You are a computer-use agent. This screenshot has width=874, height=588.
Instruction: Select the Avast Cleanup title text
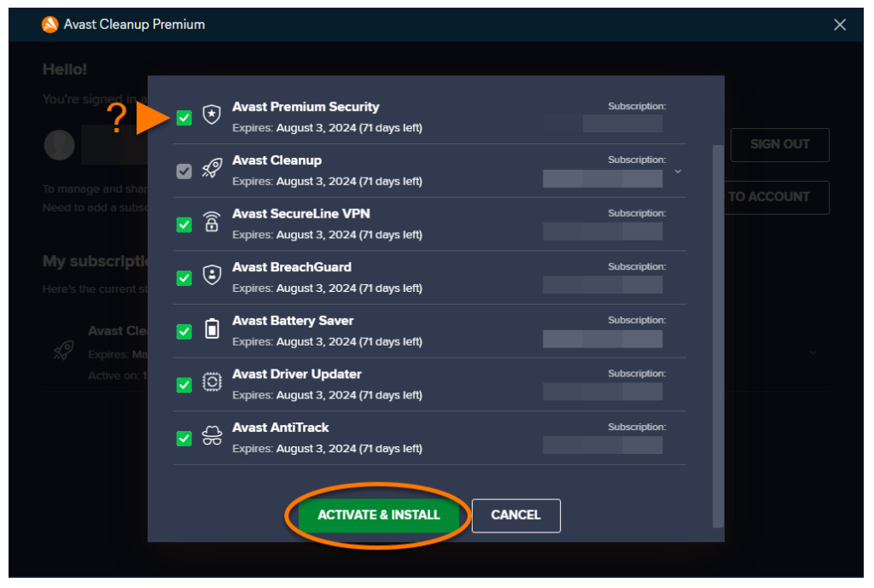click(x=277, y=160)
